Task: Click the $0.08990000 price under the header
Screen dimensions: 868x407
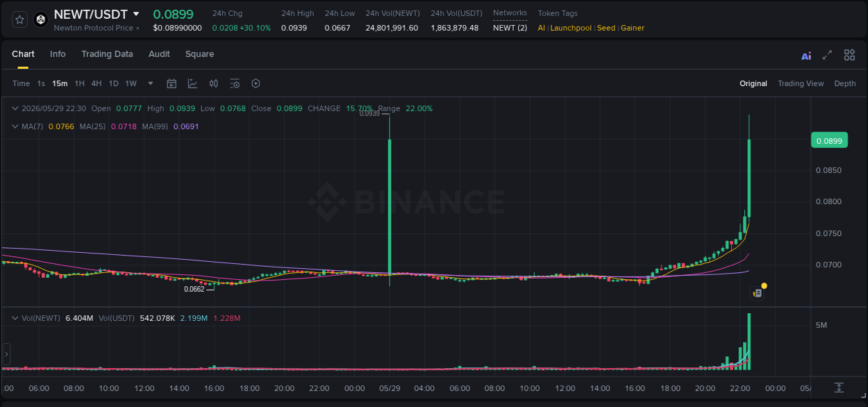Action: (x=178, y=28)
